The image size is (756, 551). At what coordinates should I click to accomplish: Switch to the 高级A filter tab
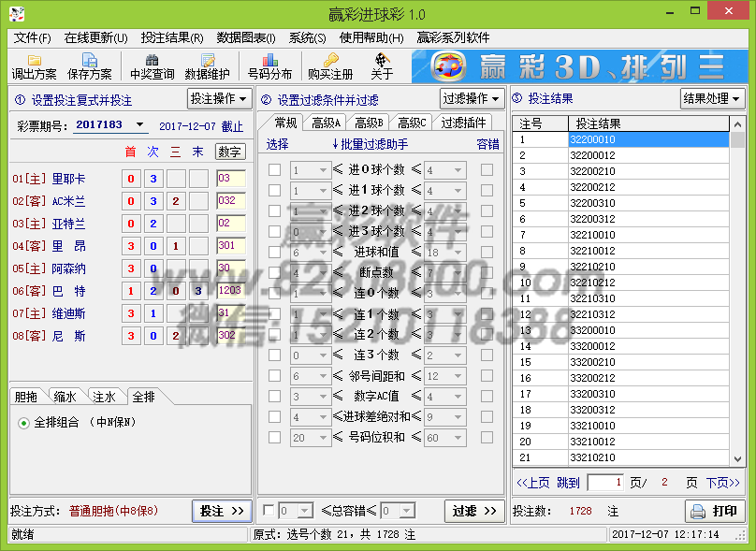click(x=326, y=123)
